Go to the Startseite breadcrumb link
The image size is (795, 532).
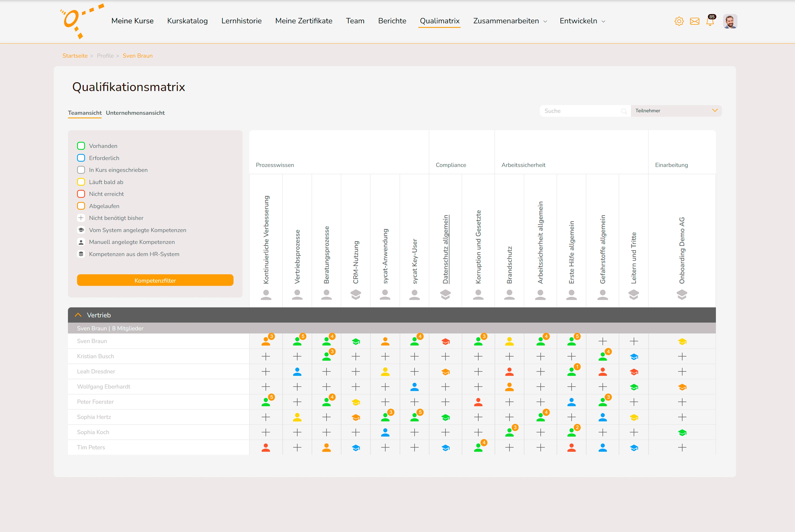pos(75,56)
